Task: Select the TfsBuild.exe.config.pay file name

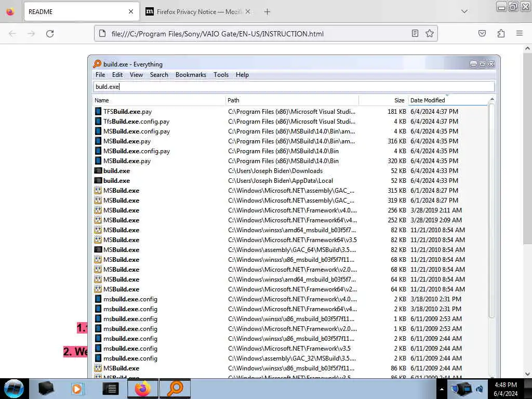Action: [x=137, y=122]
